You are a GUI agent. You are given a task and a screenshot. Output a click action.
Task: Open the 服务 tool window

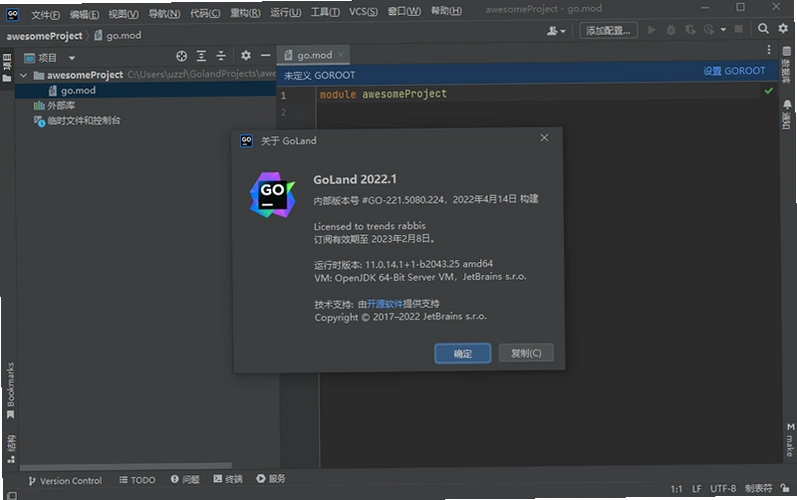pyautogui.click(x=271, y=479)
